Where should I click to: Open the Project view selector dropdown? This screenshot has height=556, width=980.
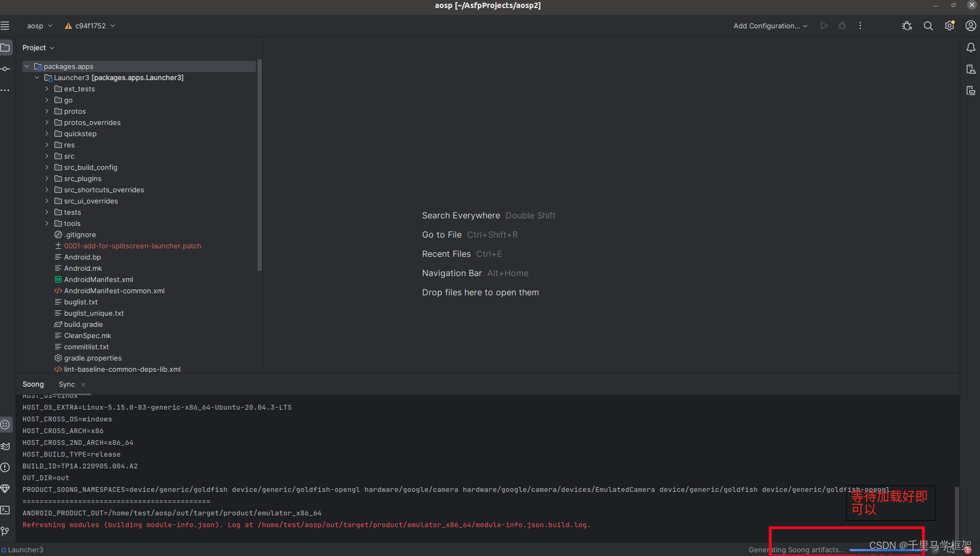point(38,48)
